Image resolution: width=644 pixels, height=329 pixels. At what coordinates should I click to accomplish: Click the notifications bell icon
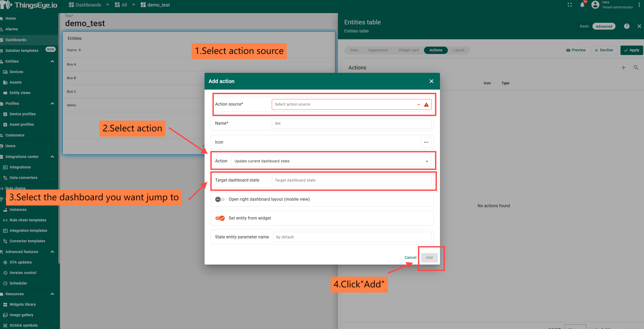point(582,5)
